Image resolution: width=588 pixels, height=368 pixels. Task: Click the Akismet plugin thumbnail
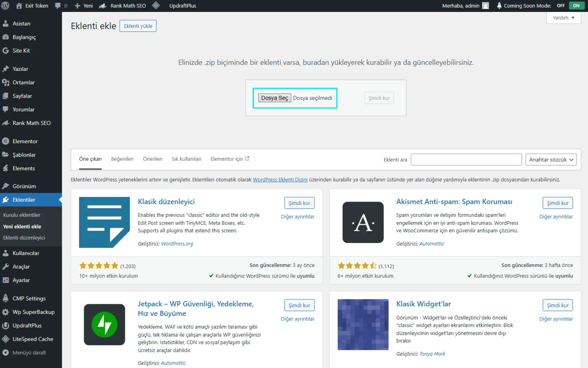pos(363,222)
